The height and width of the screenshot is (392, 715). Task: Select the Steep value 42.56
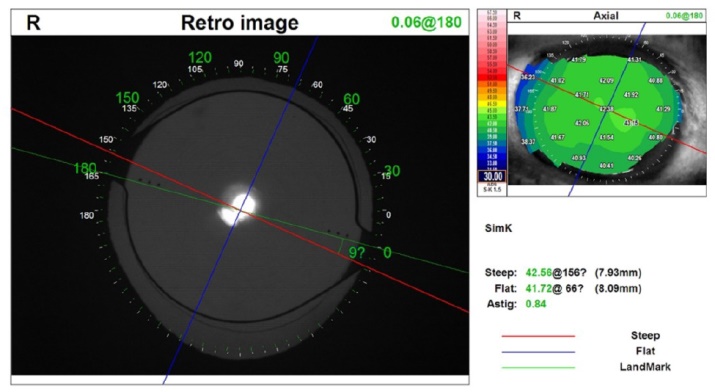click(539, 273)
